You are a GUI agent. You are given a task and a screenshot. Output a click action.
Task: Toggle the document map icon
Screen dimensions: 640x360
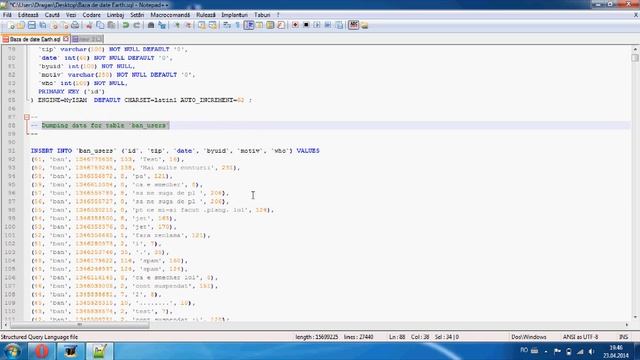pos(270,25)
